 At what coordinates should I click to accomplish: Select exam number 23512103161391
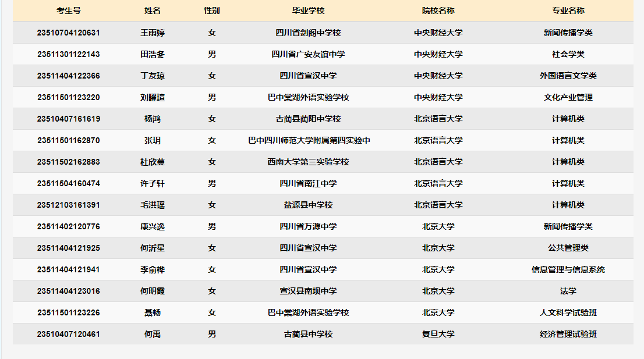click(x=69, y=205)
